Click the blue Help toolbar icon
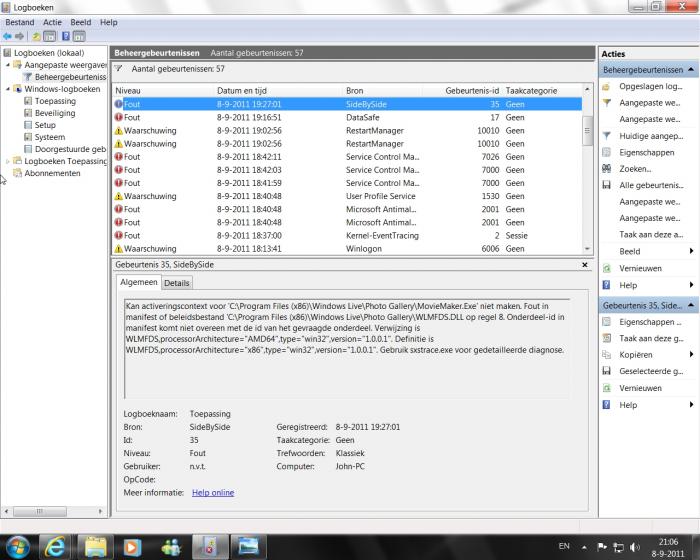Screen dimensions: 700x560 coord(66,37)
